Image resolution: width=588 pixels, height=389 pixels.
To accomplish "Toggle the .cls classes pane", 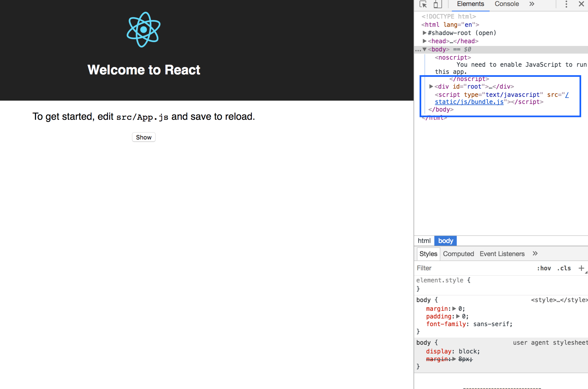I will point(564,268).
